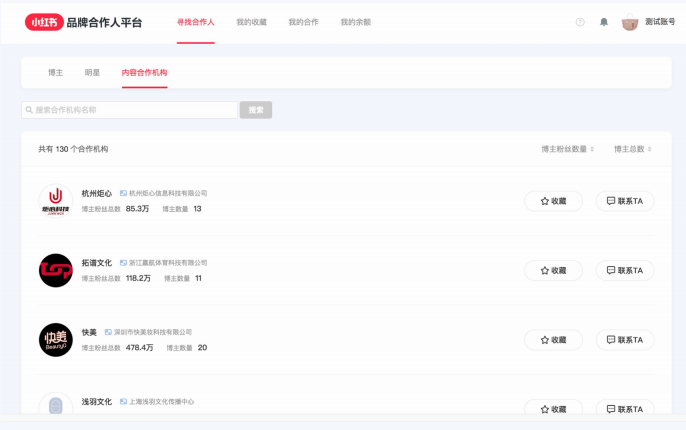The height and width of the screenshot is (430, 686).
Task: Open the 我的收藏 tab
Action: 252,22
